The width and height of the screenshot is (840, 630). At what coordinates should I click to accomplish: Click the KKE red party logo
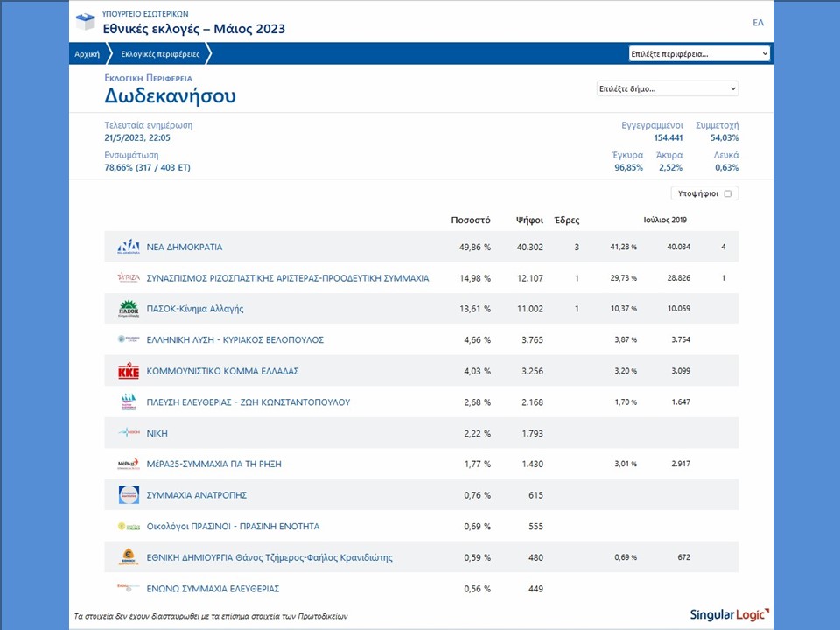(x=129, y=371)
